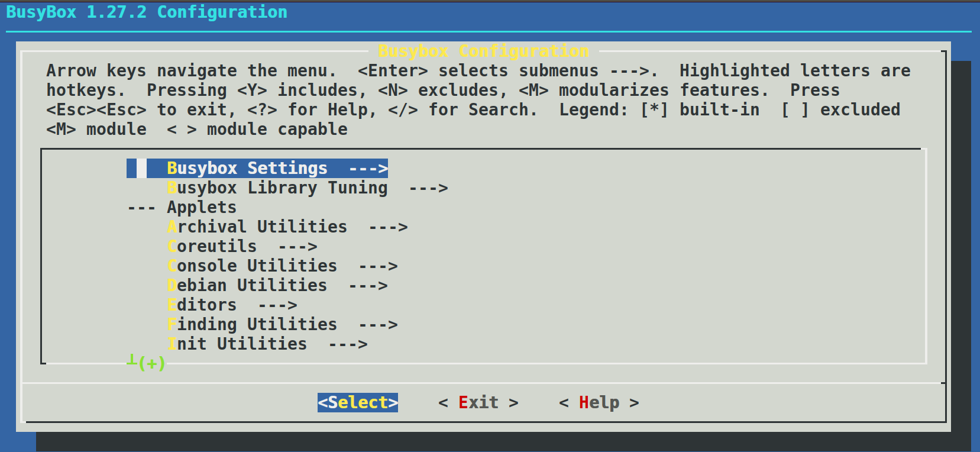Click the arrow after Console Utilities
The image size is (980, 452).
[x=378, y=266]
